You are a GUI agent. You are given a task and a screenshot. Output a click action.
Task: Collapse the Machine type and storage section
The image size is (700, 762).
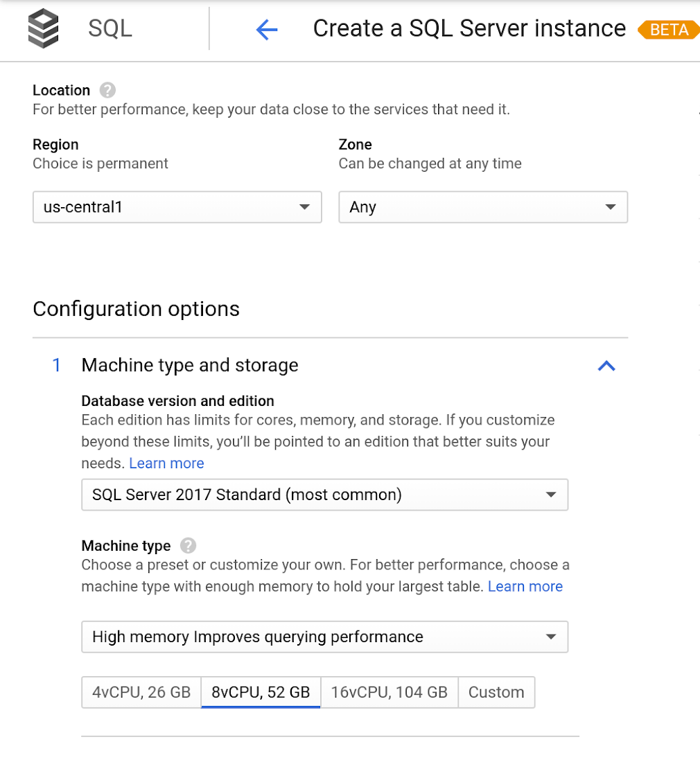click(x=606, y=365)
